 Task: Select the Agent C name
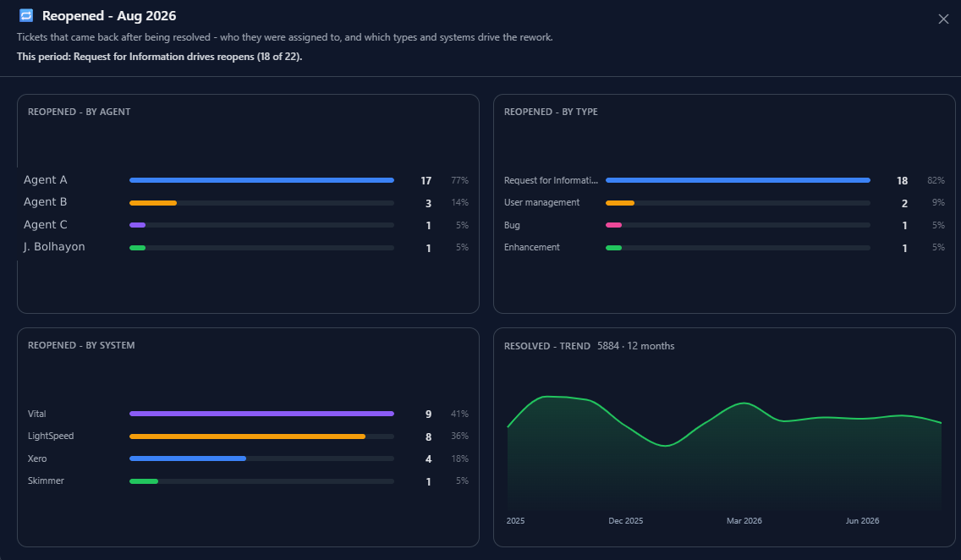tap(46, 224)
